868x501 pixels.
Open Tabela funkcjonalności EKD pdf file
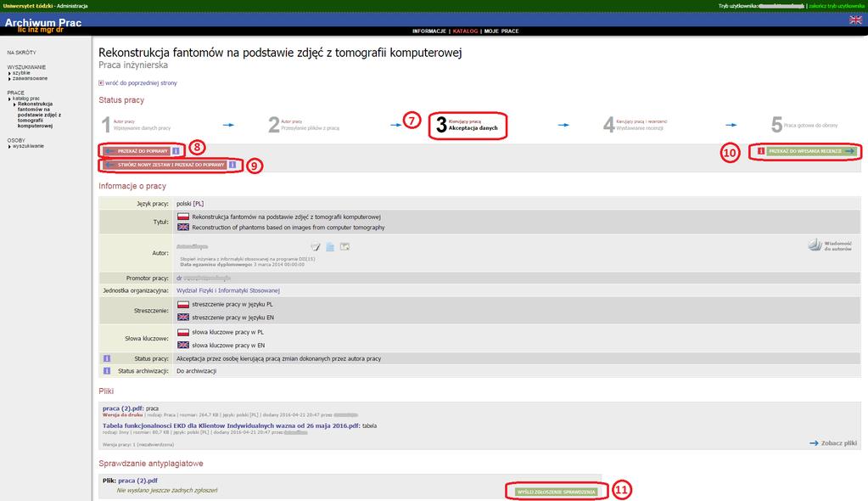pos(232,425)
